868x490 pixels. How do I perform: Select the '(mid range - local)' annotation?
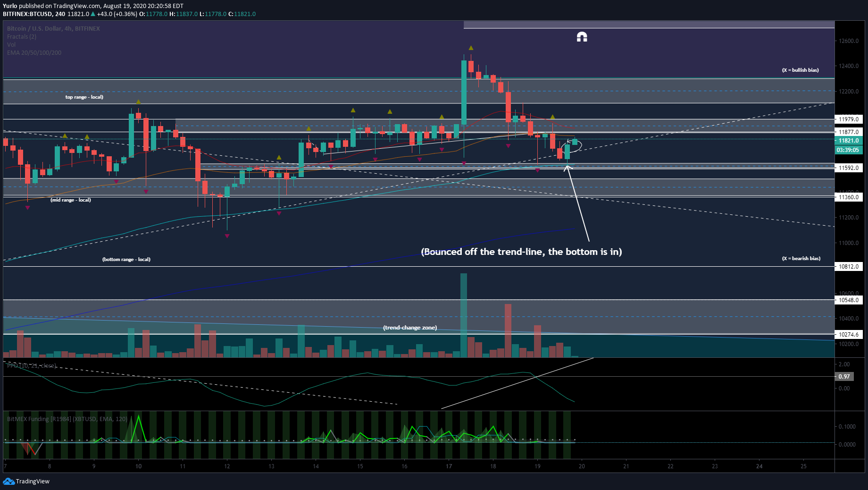pos(71,200)
